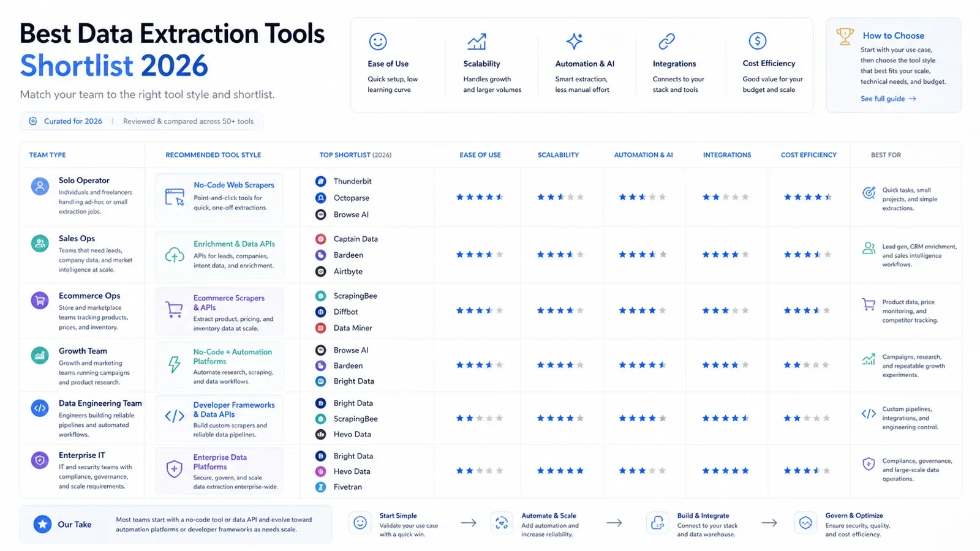Click the Enrichment & Data APIs cloud icon
980x551 pixels.
175,255
